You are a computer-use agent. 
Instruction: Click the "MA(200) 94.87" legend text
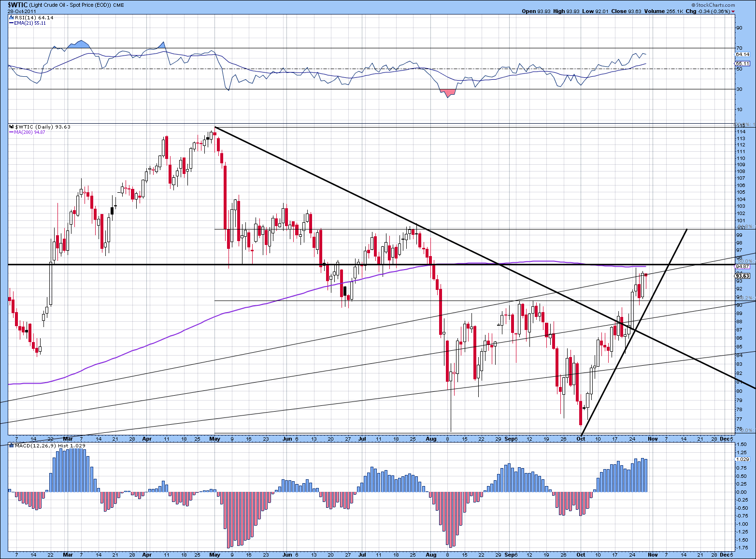point(30,132)
